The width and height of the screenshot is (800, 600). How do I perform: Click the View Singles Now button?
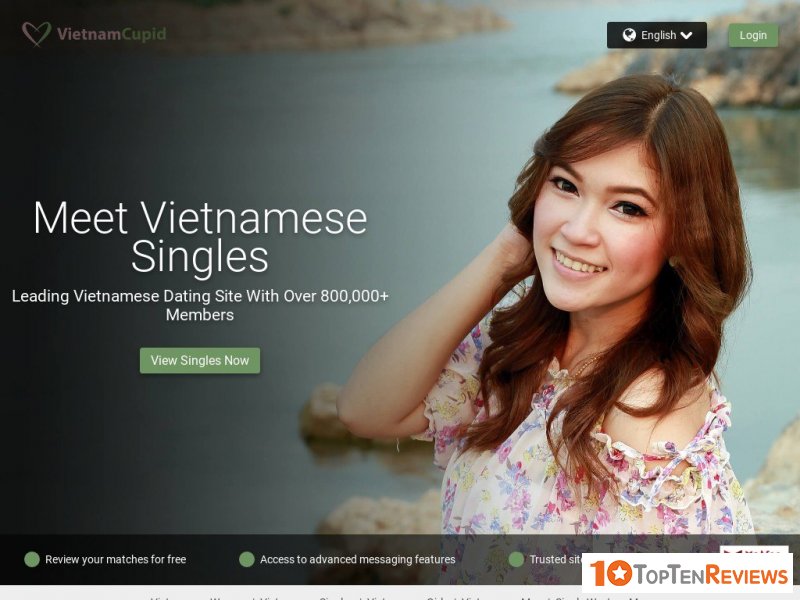[x=200, y=360]
